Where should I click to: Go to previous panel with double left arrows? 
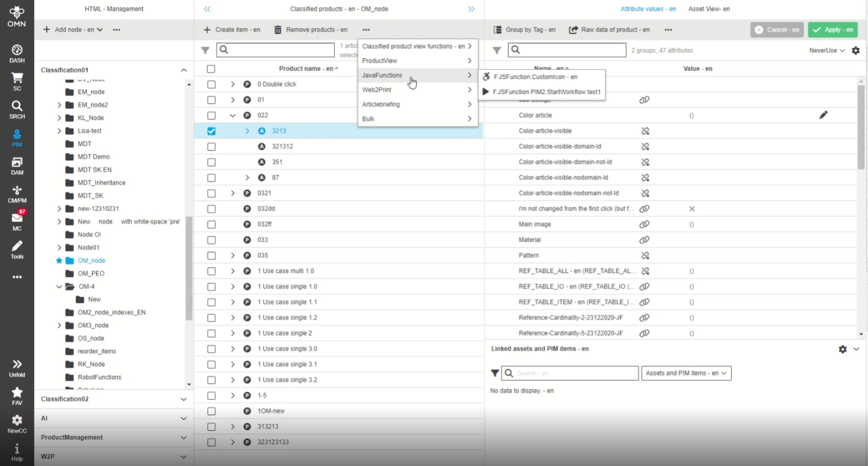pos(208,9)
